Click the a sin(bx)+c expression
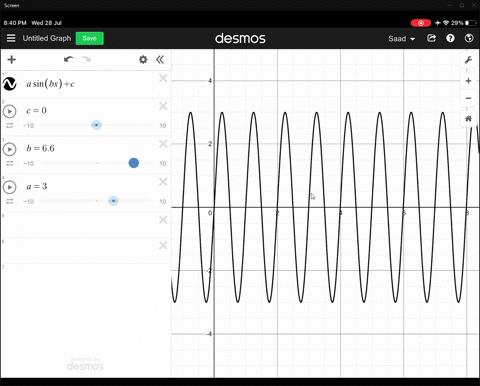Image resolution: width=480 pixels, height=386 pixels. (50, 84)
